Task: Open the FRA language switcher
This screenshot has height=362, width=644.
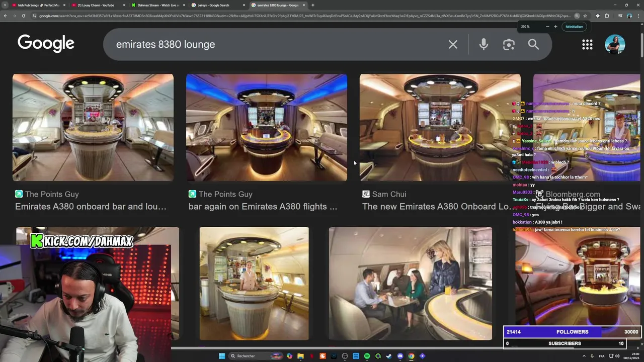Action: 602,356
